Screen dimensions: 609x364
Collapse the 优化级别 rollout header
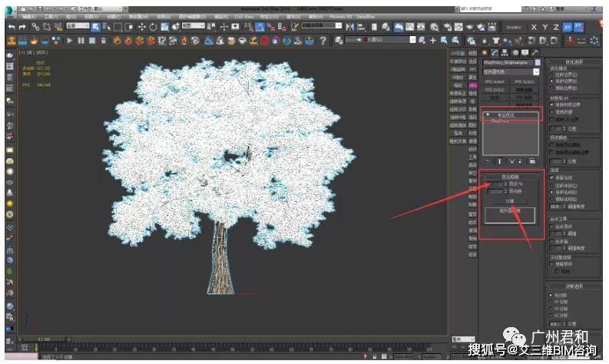click(x=511, y=177)
